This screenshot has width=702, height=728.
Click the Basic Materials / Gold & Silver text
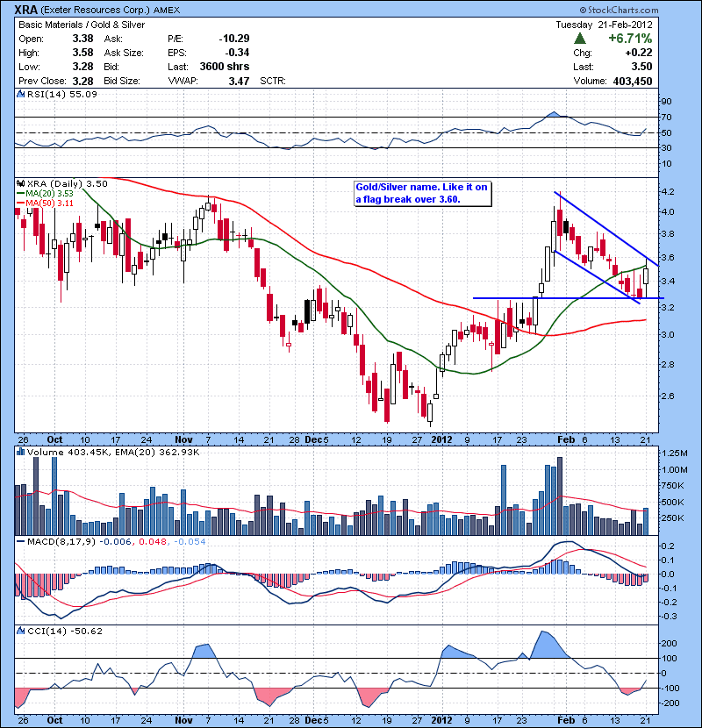tap(82, 25)
